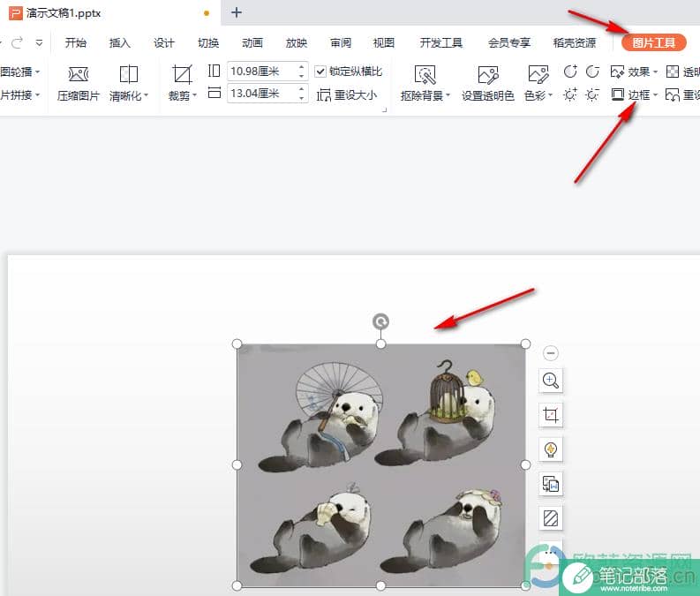Select the 裁剪 crop tool icon

pyautogui.click(x=182, y=74)
